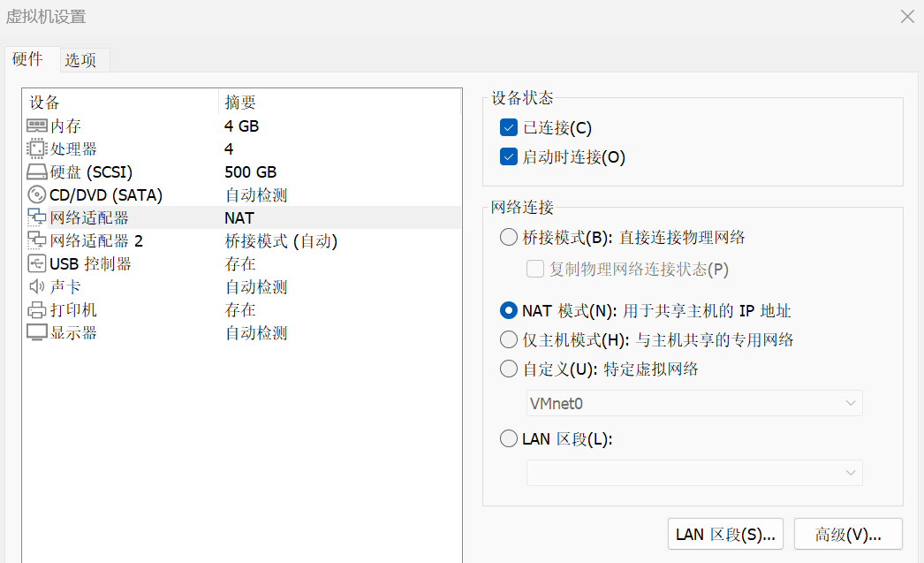Expand the LAN 区段 dropdown box
924x563 pixels.
pyautogui.click(x=693, y=473)
